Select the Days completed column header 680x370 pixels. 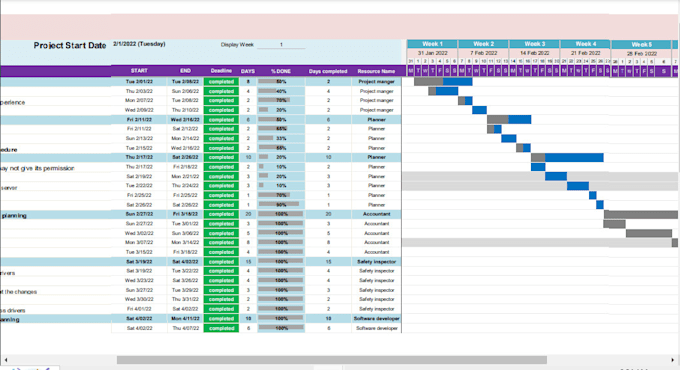(x=328, y=71)
